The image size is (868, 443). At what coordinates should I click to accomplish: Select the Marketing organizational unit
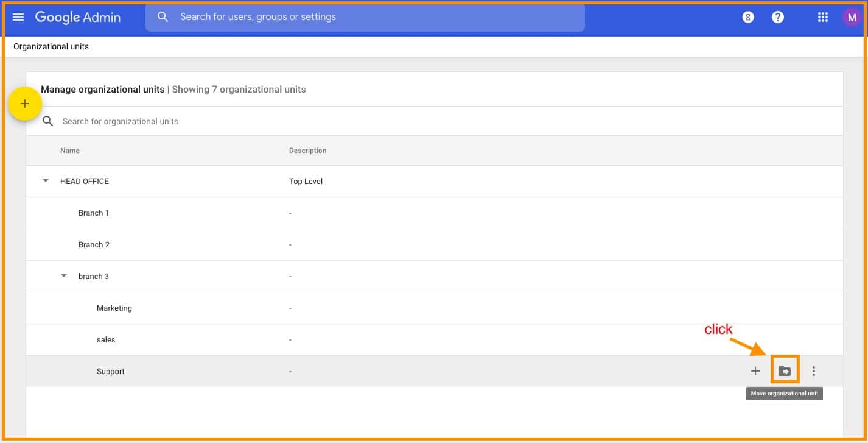click(114, 308)
